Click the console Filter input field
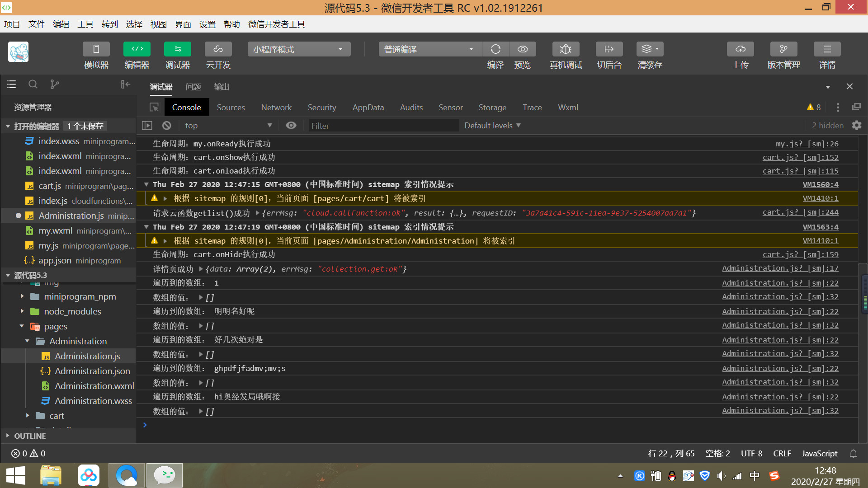Image resolution: width=868 pixels, height=488 pixels. pyautogui.click(x=383, y=126)
